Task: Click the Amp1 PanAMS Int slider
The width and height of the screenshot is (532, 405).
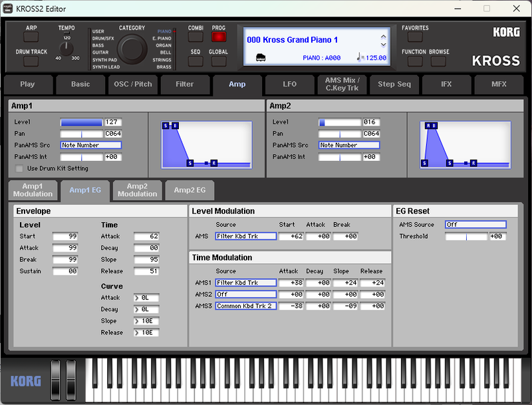Action: [x=81, y=157]
